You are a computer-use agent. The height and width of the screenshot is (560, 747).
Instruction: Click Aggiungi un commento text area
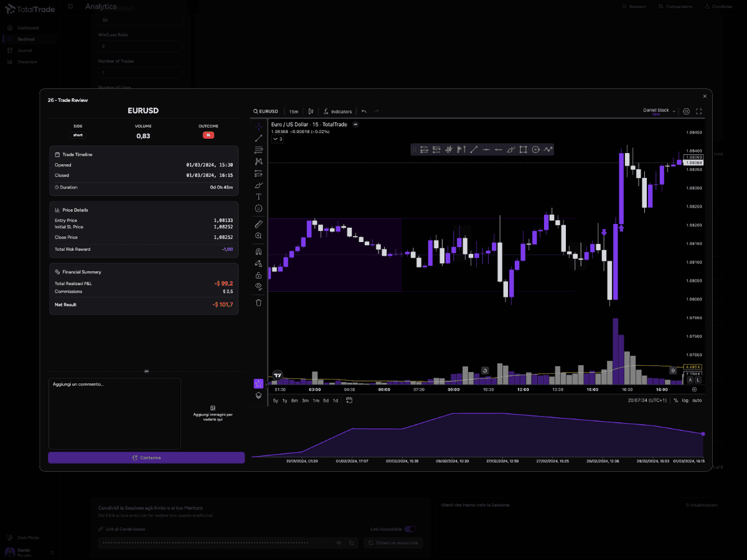coord(115,413)
